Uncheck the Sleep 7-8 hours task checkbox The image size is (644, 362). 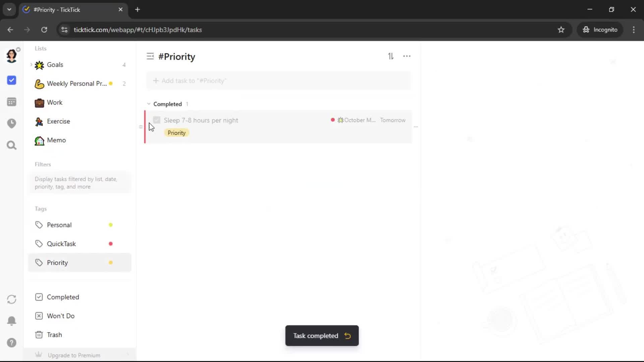pyautogui.click(x=157, y=120)
